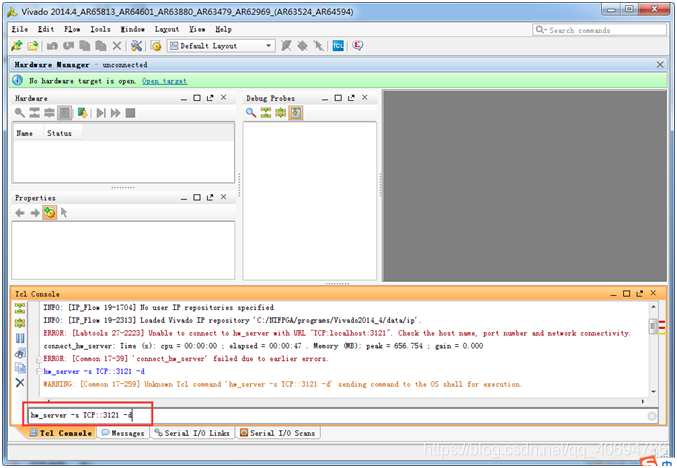Click the Tcl Console scroll right arrow

pyautogui.click(x=643, y=402)
